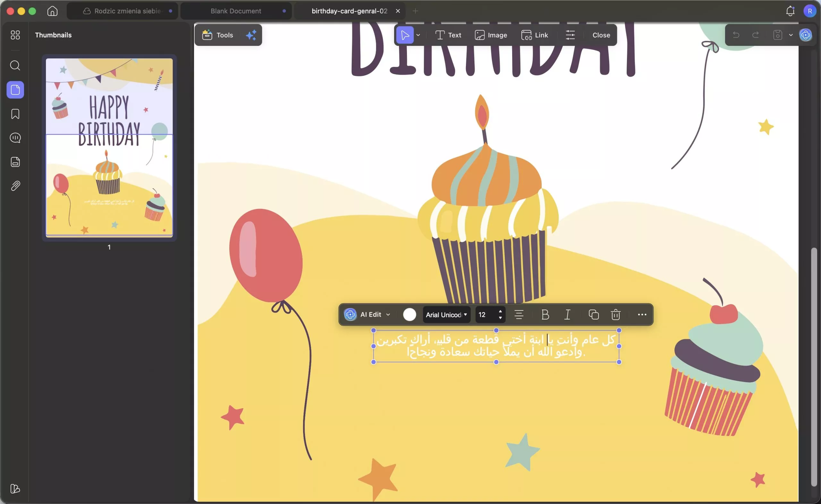Expand the selection tool chevron
Screen dimensions: 821x504
point(418,35)
